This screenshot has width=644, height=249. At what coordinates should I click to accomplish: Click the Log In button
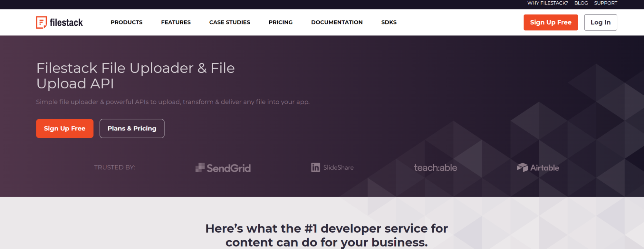point(601,22)
